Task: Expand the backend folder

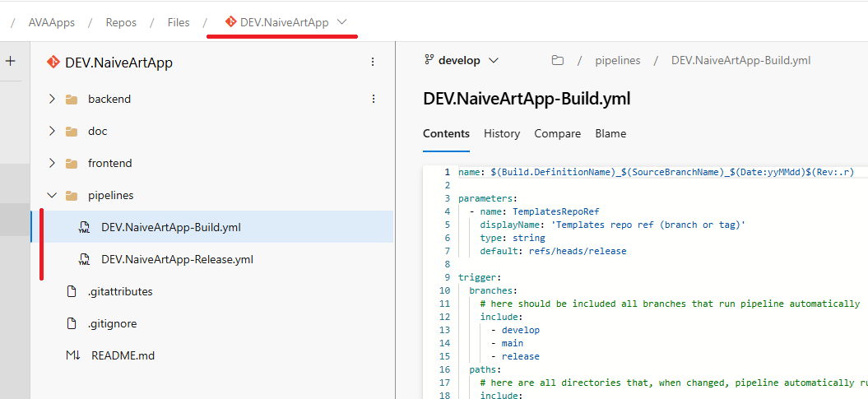Action: coord(52,99)
